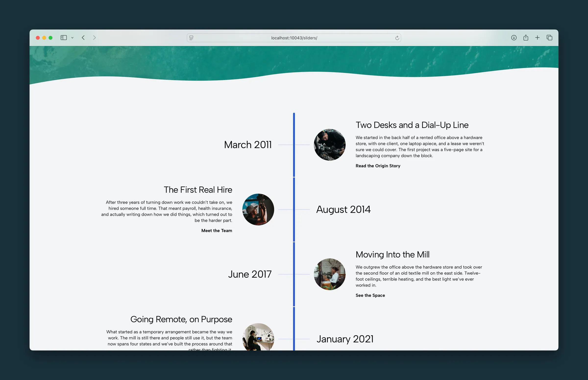Click the paragraph starting 'What started as a temporary'
Viewport: 588px width, 380px height.
169,340
